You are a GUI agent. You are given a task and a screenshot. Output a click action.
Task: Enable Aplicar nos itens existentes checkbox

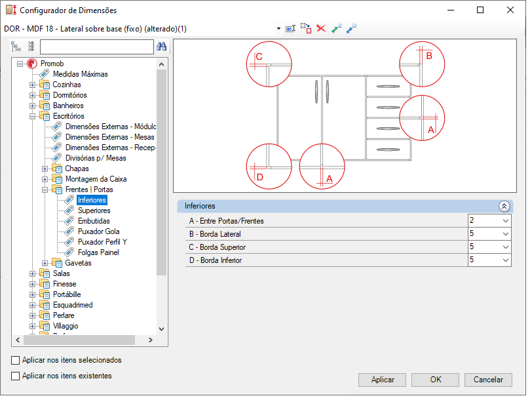pyautogui.click(x=15, y=376)
